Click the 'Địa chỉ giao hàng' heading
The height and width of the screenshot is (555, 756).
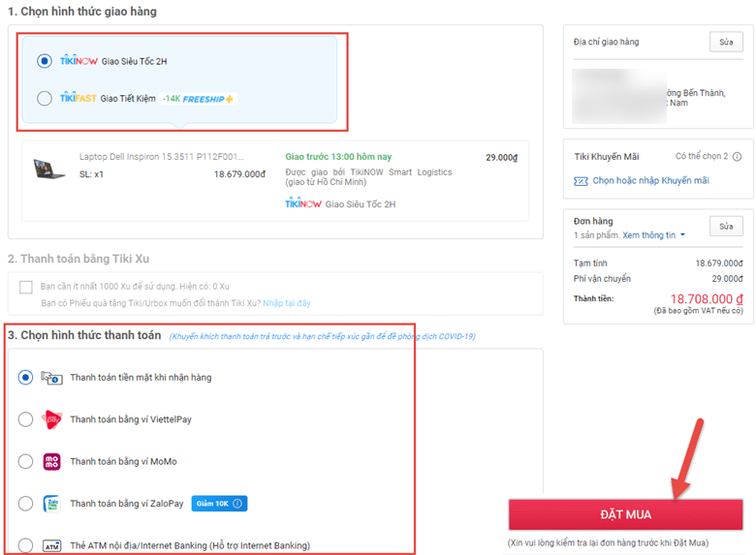pos(606,42)
